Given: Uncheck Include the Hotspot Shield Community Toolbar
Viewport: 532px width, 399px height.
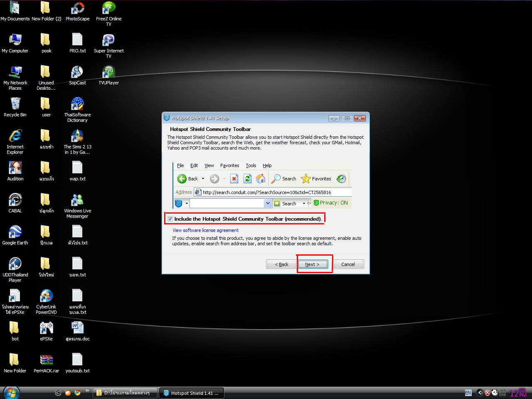Looking at the screenshot, I should coord(170,219).
